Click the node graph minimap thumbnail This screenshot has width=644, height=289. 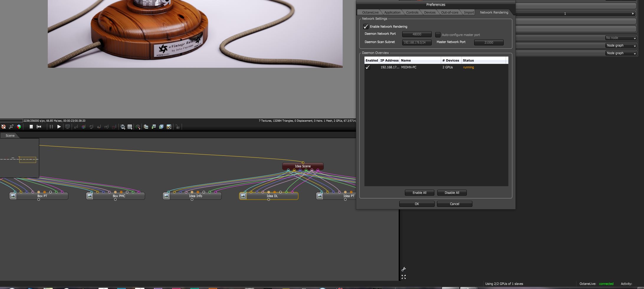point(19,158)
